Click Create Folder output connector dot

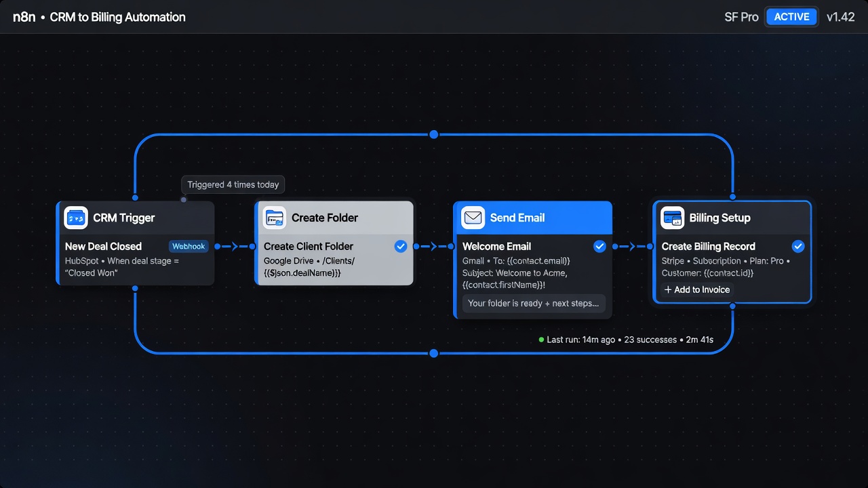[x=416, y=247]
